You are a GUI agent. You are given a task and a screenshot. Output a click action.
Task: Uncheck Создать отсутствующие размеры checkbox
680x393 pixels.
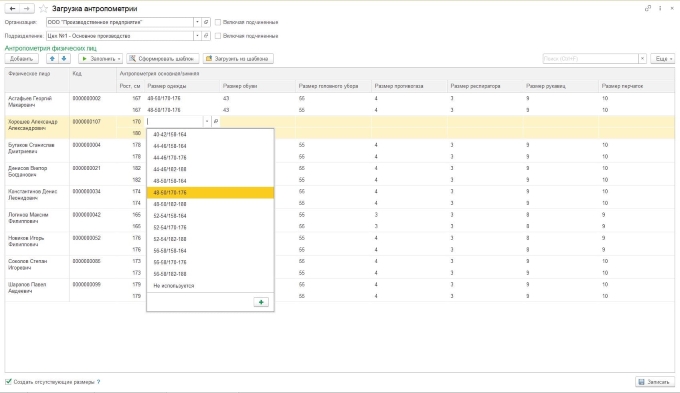point(8,382)
